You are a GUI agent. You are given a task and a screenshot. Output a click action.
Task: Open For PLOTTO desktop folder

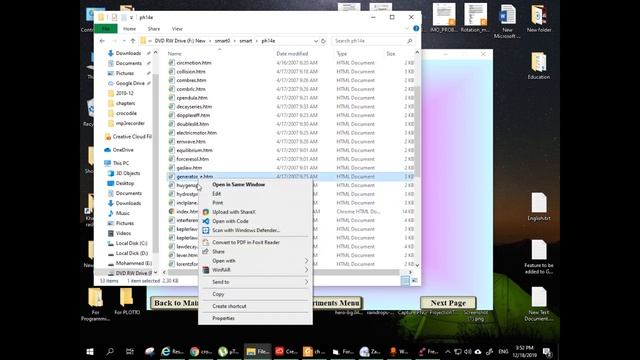tap(127, 302)
